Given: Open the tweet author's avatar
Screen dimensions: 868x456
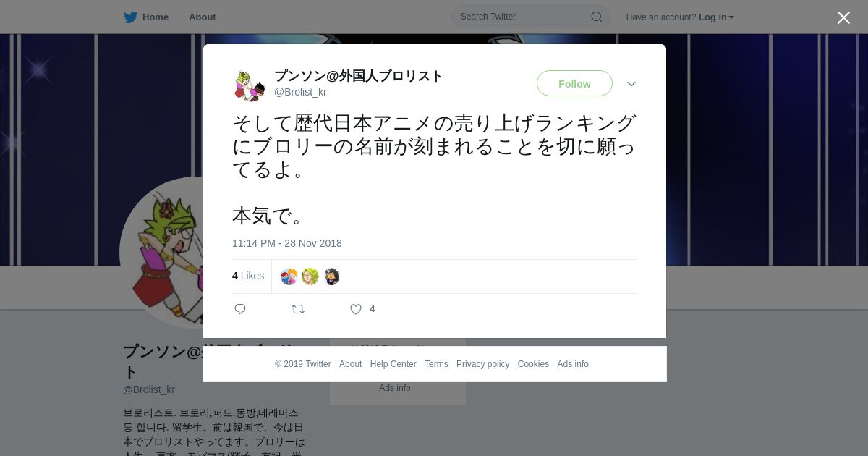Looking at the screenshot, I should (x=250, y=85).
